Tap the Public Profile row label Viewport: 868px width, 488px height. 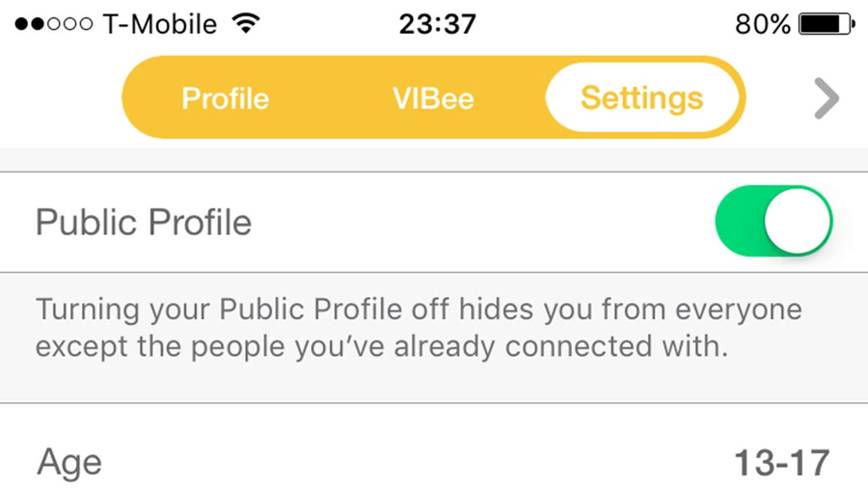point(144,222)
